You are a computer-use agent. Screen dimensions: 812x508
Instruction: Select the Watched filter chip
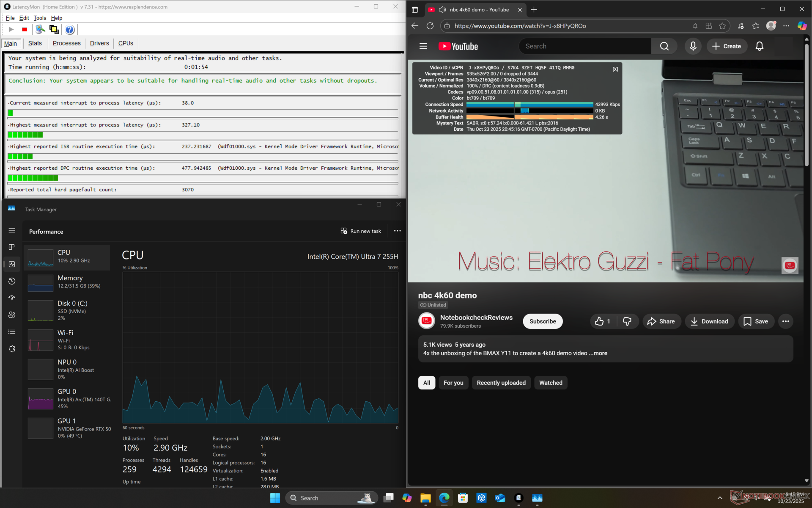[550, 383]
